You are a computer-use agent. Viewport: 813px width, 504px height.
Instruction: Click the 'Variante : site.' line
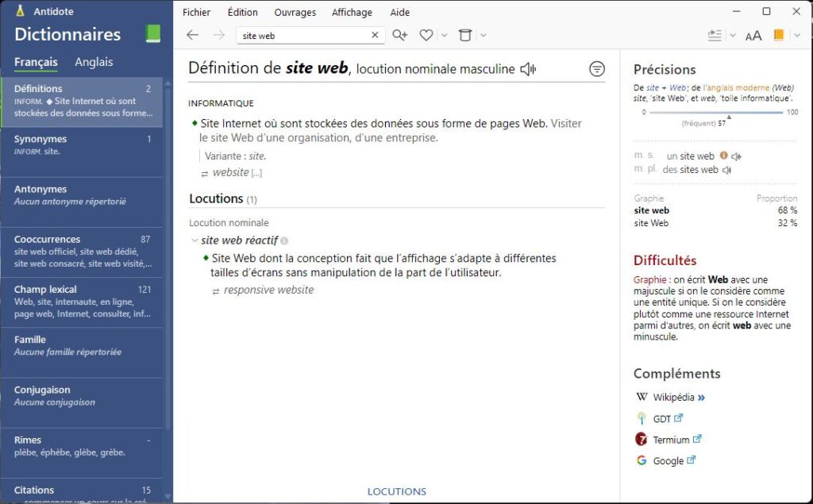click(x=235, y=156)
